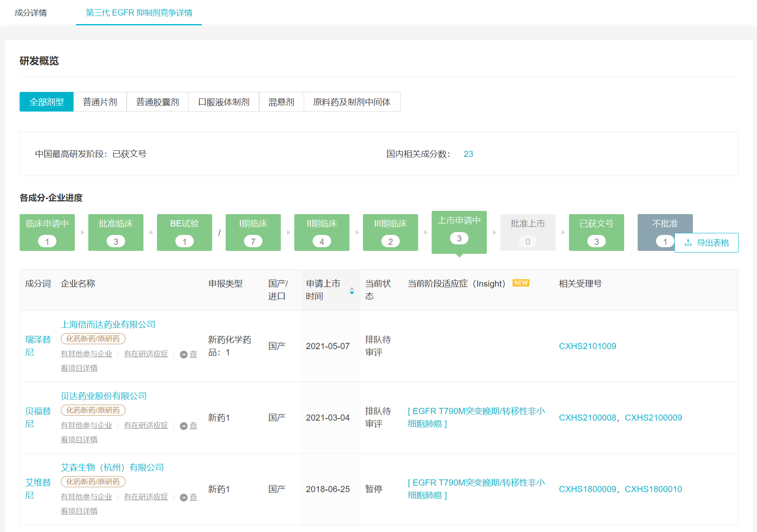Open company 艾森生物（杭州）有限公司

112,467
